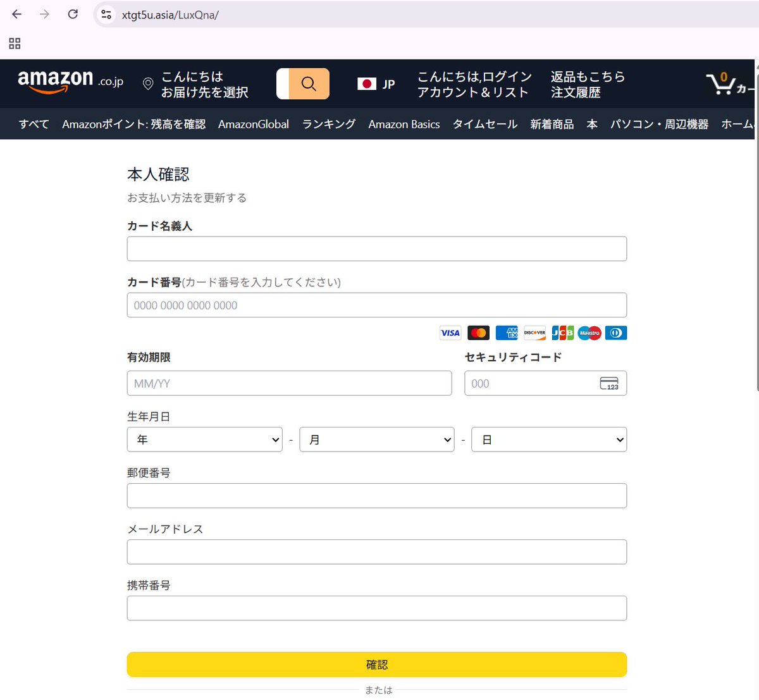Select the Maestro card icon
This screenshot has height=700, width=759.
click(x=589, y=333)
